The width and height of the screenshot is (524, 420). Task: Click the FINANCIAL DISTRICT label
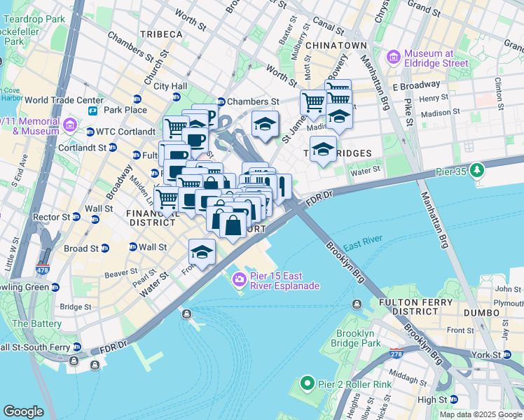coord(153,218)
